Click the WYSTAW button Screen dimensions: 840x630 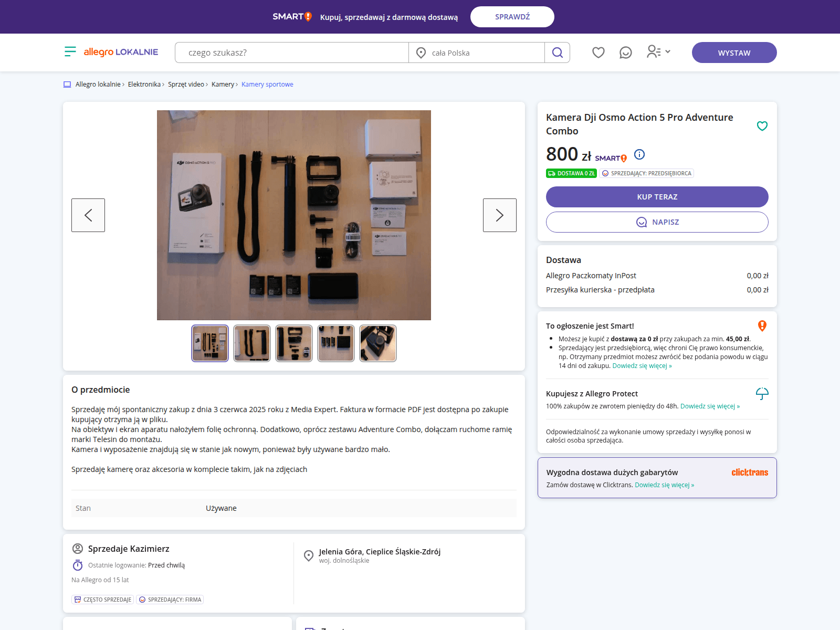[734, 52]
